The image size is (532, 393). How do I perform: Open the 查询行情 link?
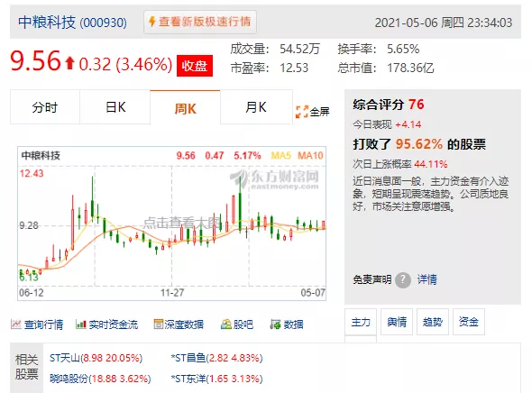click(44, 324)
